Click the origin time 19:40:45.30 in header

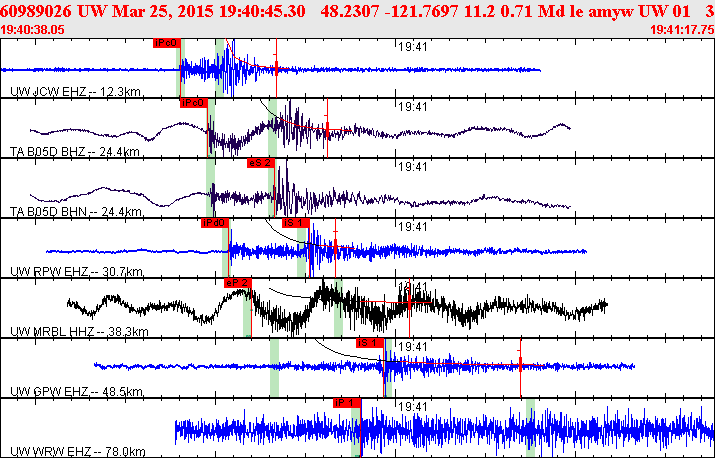point(262,11)
